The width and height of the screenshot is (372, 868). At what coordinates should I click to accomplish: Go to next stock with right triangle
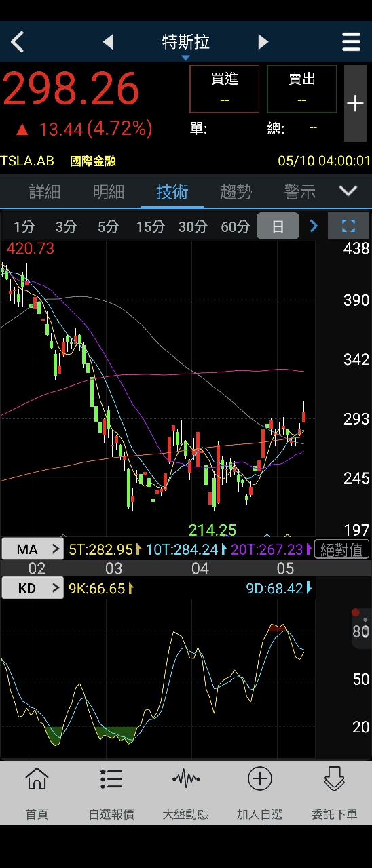pyautogui.click(x=263, y=42)
